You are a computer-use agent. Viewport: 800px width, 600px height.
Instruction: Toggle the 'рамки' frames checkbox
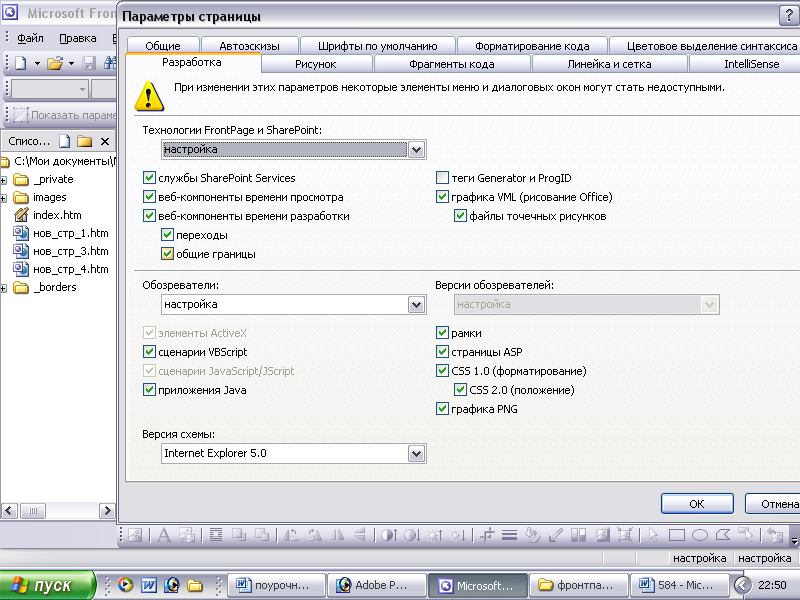pyautogui.click(x=442, y=333)
